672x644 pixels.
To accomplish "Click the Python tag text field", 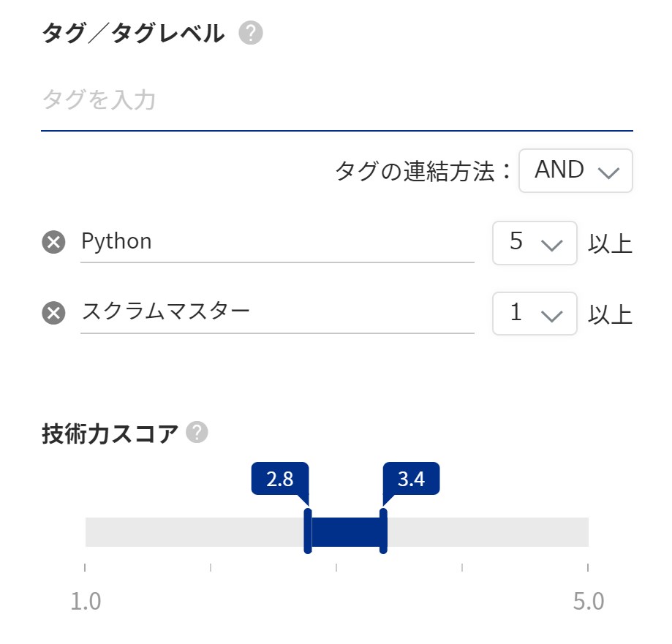I will 277,242.
